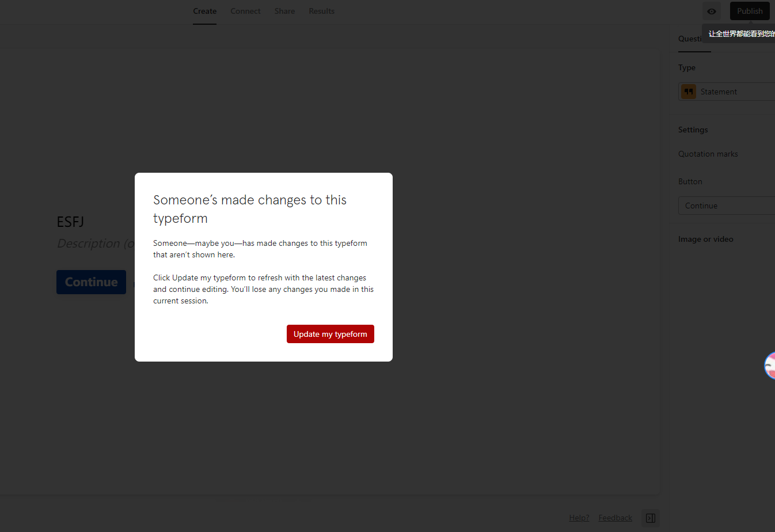The image size is (775, 532).
Task: Click the Statement quotation marks icon
Action: (688, 92)
